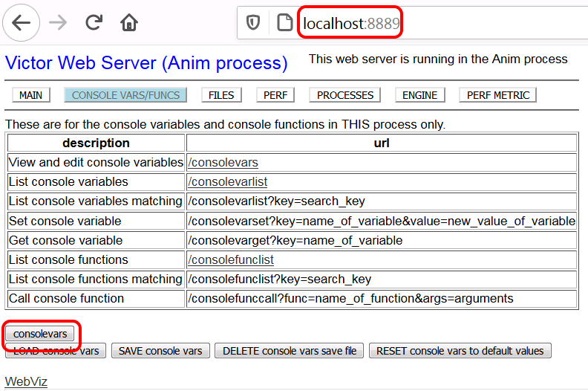Reload the current page
Viewport: 588px width, 391px height.
point(94,22)
